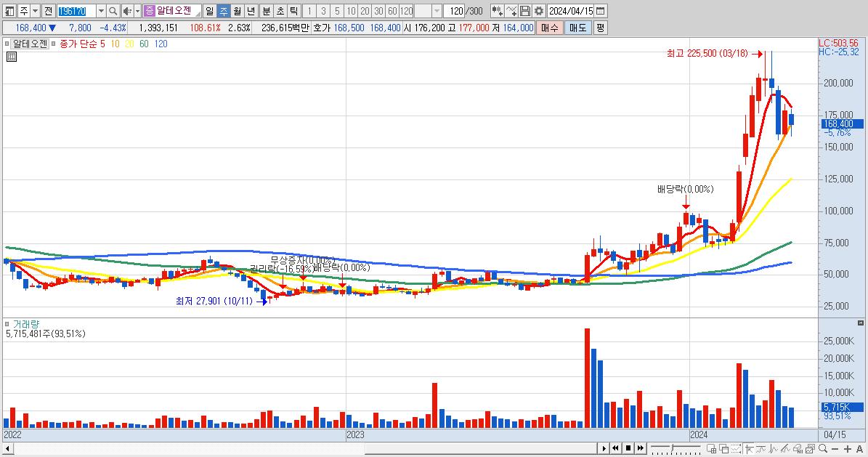Rewind the chart replay
The width and height of the screenshot is (868, 457).
click(615, 448)
